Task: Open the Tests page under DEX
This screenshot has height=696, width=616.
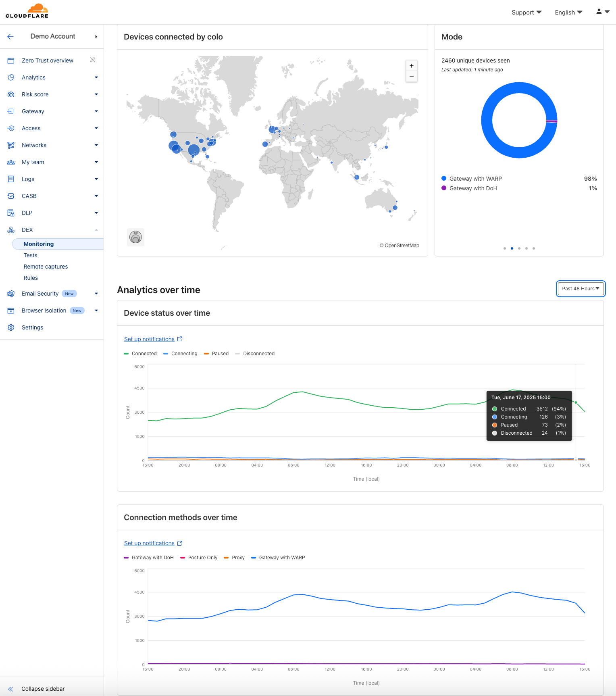Action: coord(31,255)
